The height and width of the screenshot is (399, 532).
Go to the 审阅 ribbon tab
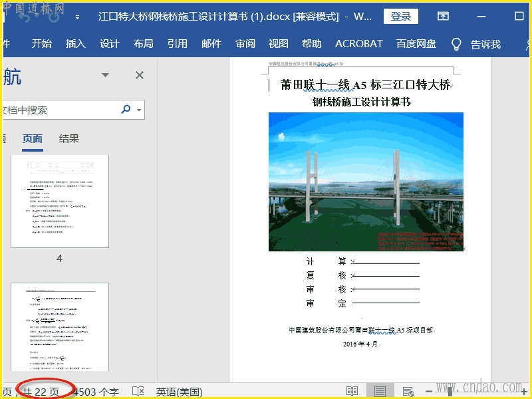245,44
